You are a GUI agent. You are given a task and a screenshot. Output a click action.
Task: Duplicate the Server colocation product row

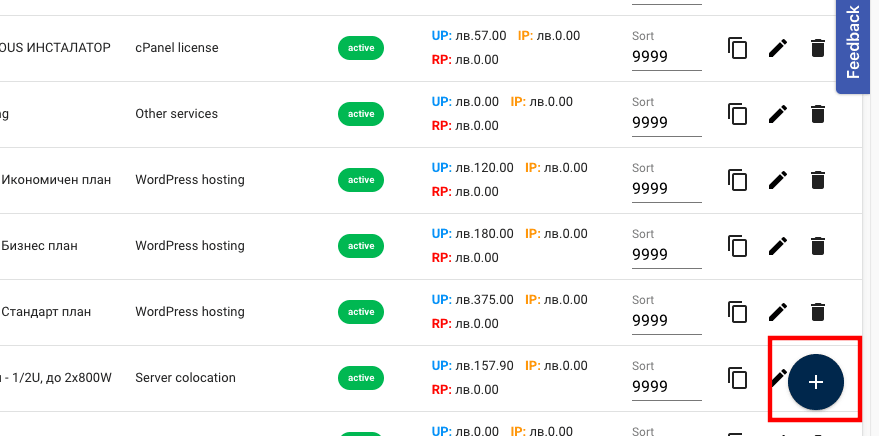[738, 378]
